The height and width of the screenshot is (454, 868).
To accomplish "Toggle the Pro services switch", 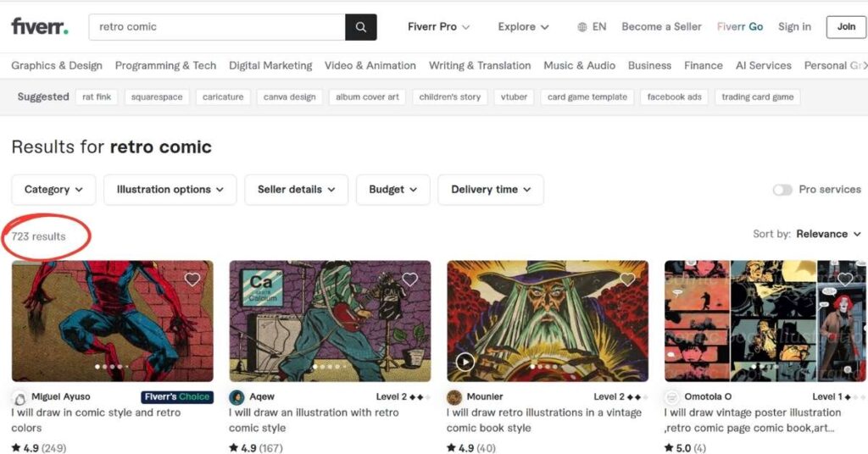I will (x=782, y=190).
